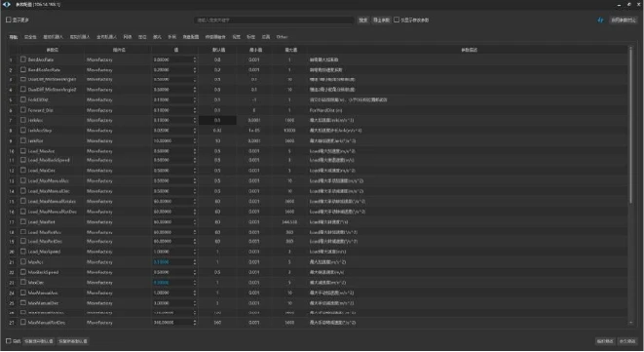This screenshot has width=644, height=352.
Task: Click the 1e-05 minimum cell in JerkAccStep row
Action: coord(254,131)
